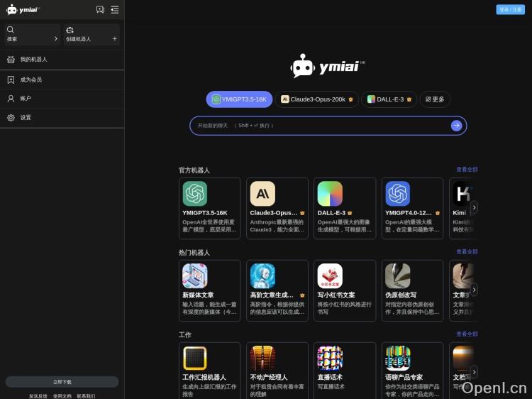Viewport: 532px width, 399px height.
Task: Open the Kimi robot card icon
Action: (462, 194)
